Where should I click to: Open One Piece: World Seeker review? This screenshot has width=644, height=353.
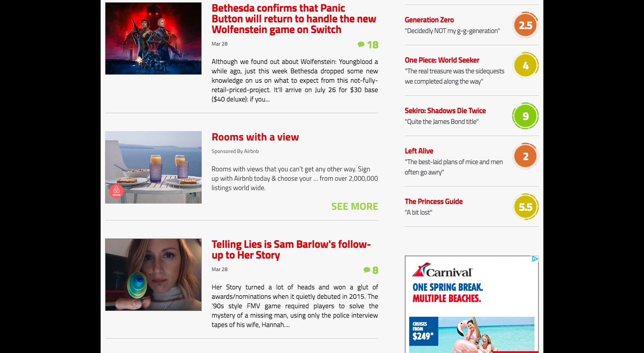(442, 60)
